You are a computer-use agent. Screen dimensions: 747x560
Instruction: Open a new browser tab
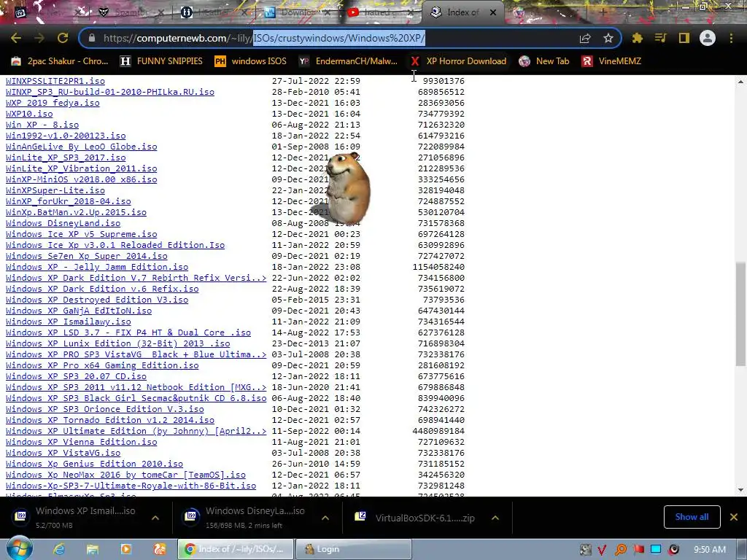click(603, 13)
